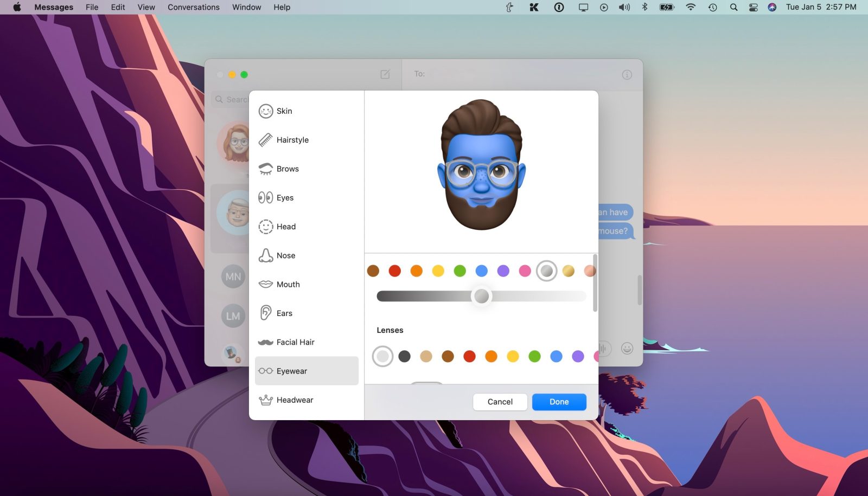
Task: Click the Memoji avatar preview
Action: tap(481, 165)
